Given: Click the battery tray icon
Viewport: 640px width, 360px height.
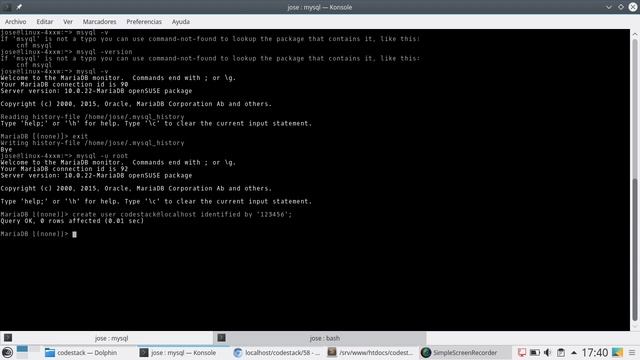Looking at the screenshot, I should [x=535, y=353].
